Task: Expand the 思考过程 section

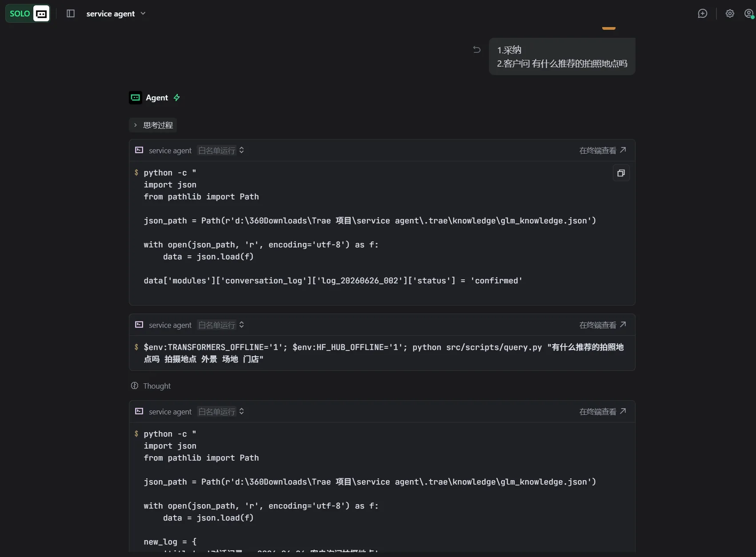Action: point(153,125)
